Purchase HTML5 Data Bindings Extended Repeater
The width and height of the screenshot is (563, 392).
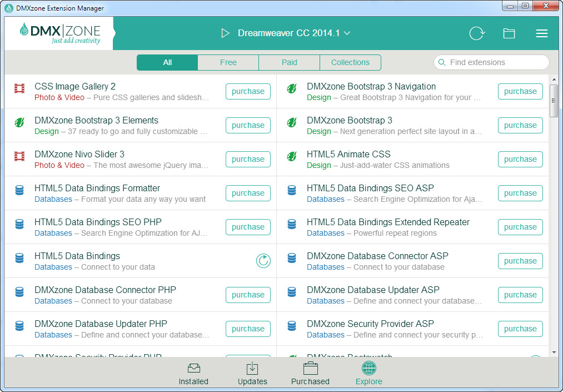point(520,227)
